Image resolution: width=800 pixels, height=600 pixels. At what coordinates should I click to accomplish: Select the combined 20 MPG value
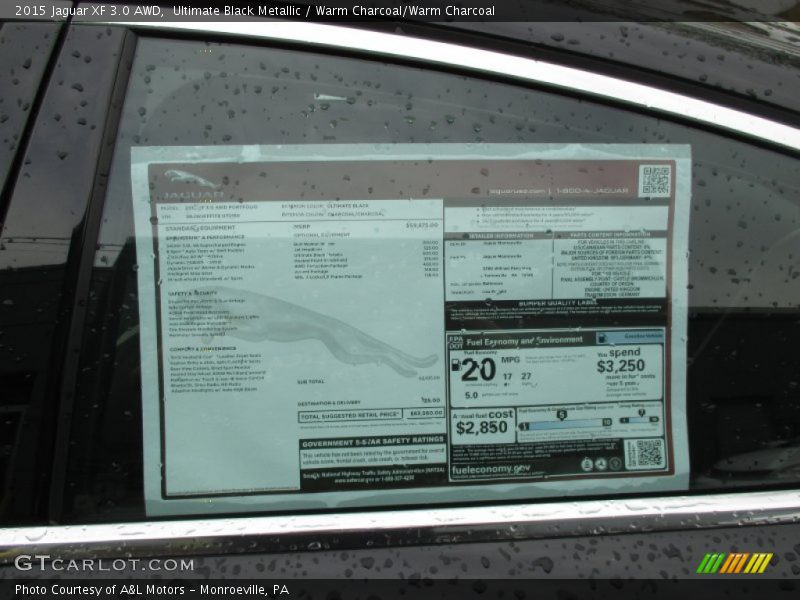point(478,369)
